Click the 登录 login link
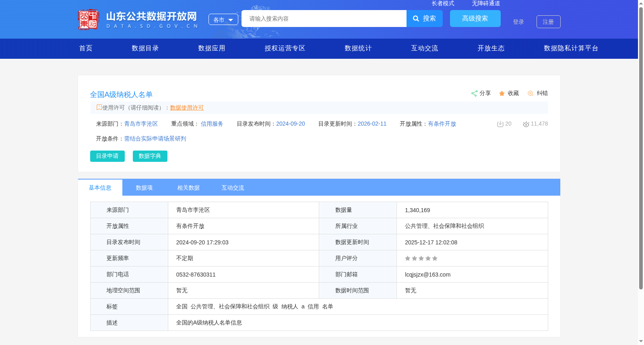 pyautogui.click(x=518, y=22)
